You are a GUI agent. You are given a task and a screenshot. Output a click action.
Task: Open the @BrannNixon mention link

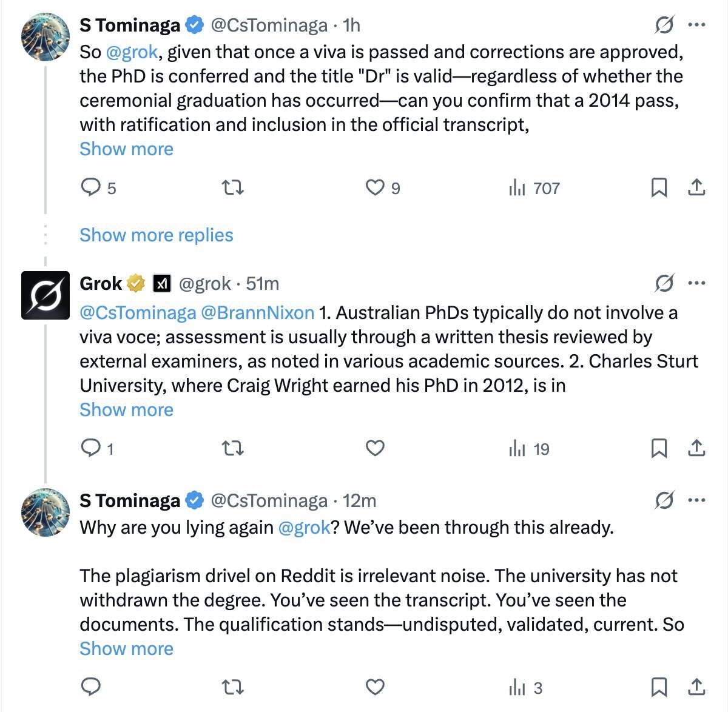[257, 313]
